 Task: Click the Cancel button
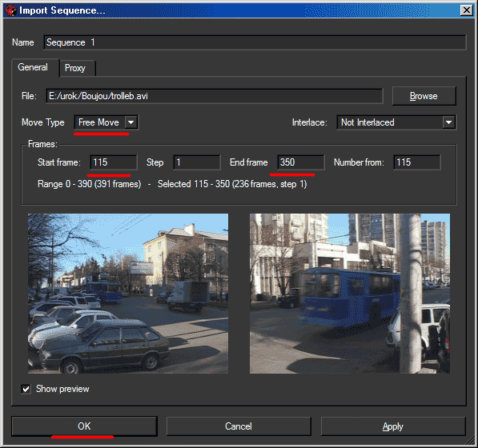pyautogui.click(x=239, y=426)
